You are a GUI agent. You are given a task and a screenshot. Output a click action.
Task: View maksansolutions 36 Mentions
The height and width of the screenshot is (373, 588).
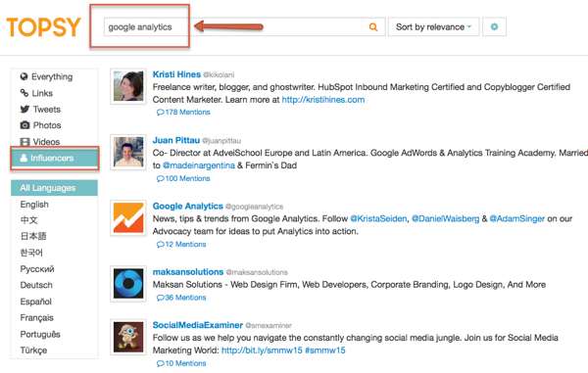point(181,298)
